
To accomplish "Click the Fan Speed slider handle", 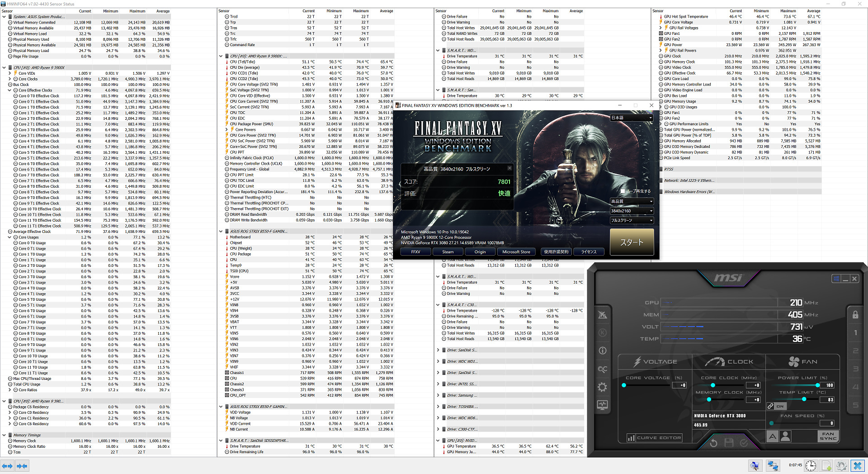I will coord(771,423).
